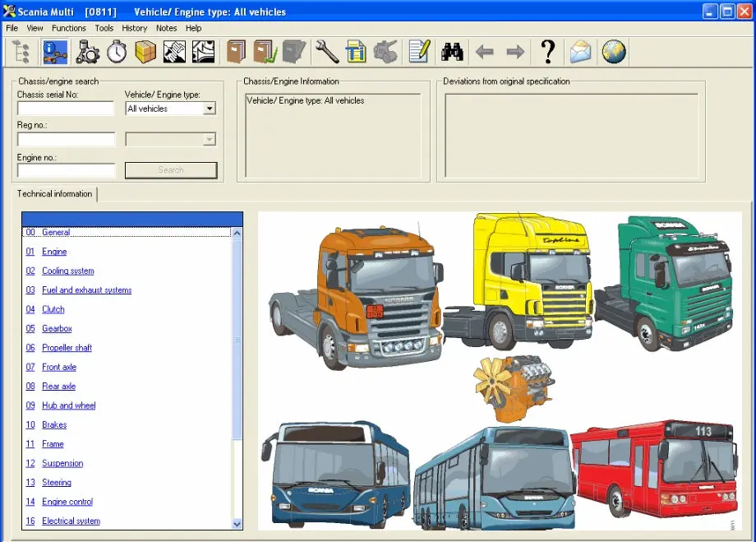This screenshot has height=542, width=756.
Task: Open the Notes menu
Action: click(x=166, y=28)
